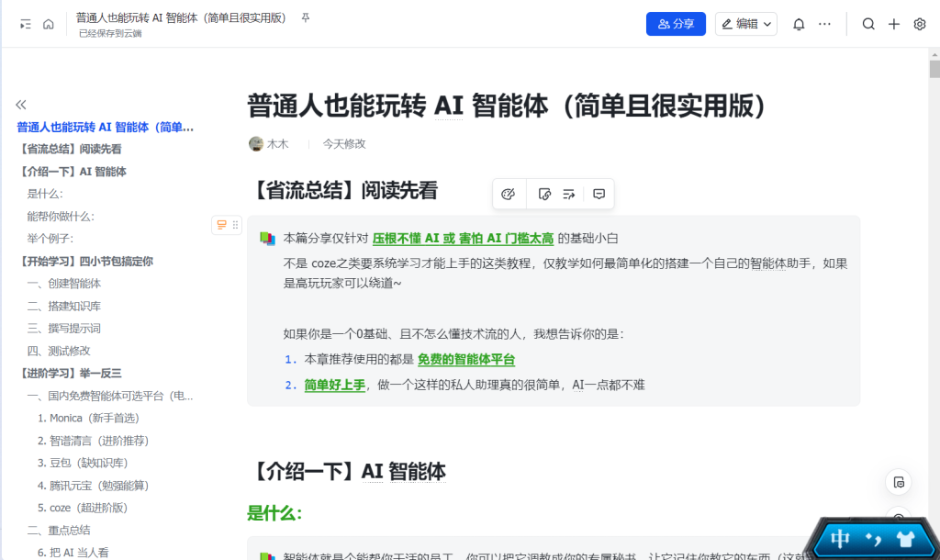Screen dimensions: 940x560
Task: Open the notifications bell
Action: (799, 24)
